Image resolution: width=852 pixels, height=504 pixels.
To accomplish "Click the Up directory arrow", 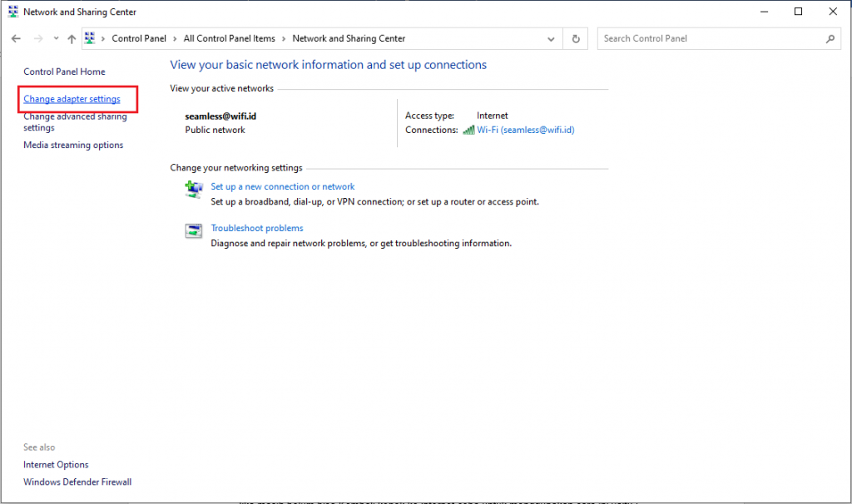I will click(x=72, y=39).
